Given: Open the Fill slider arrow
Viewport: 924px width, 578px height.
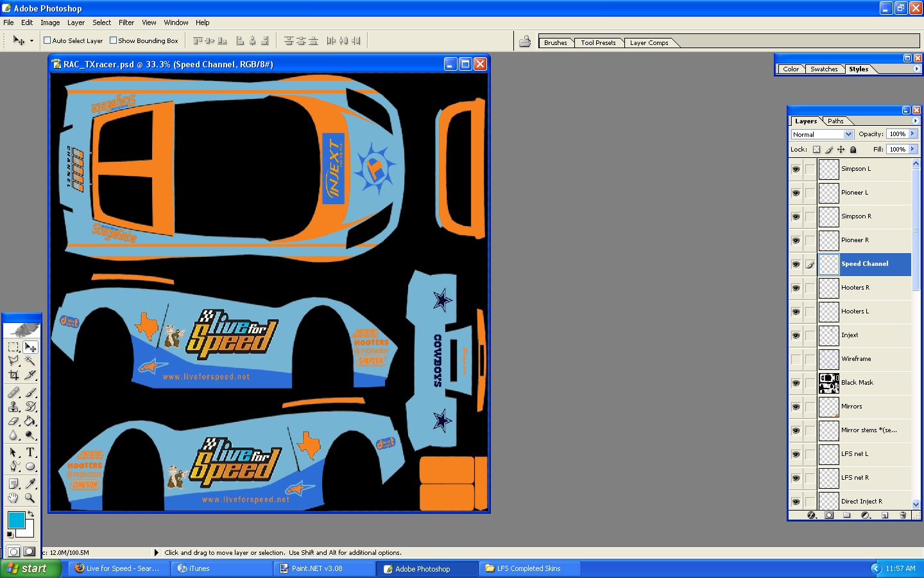Looking at the screenshot, I should pos(912,149).
